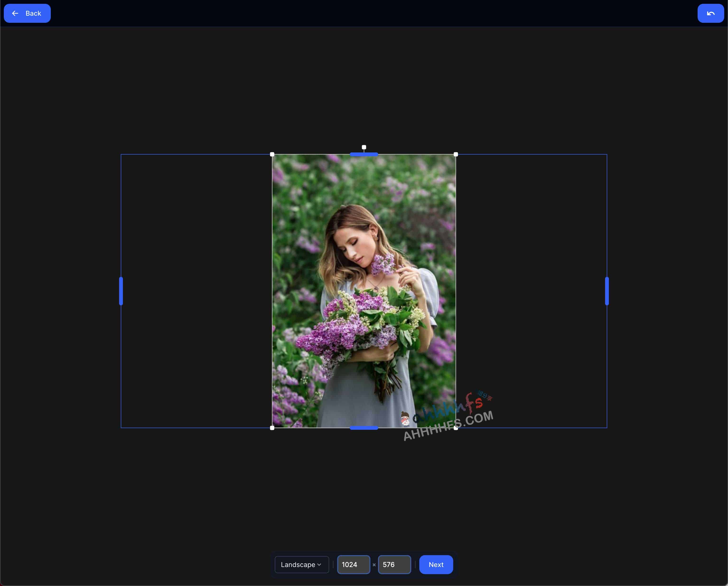
Task: Click the blue left edge canvas handle
Action: coord(121,291)
